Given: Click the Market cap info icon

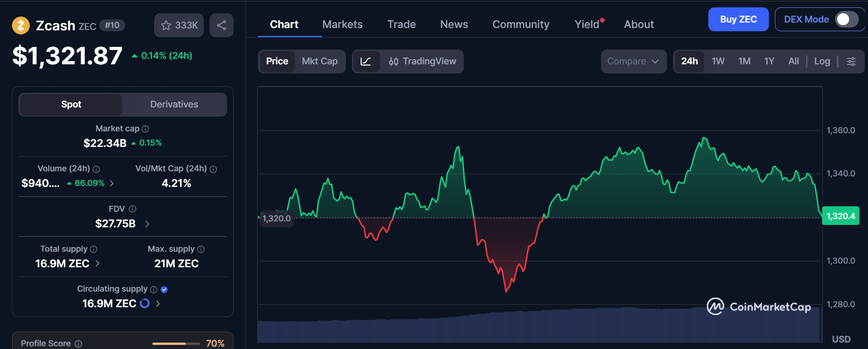Looking at the screenshot, I should [x=145, y=129].
